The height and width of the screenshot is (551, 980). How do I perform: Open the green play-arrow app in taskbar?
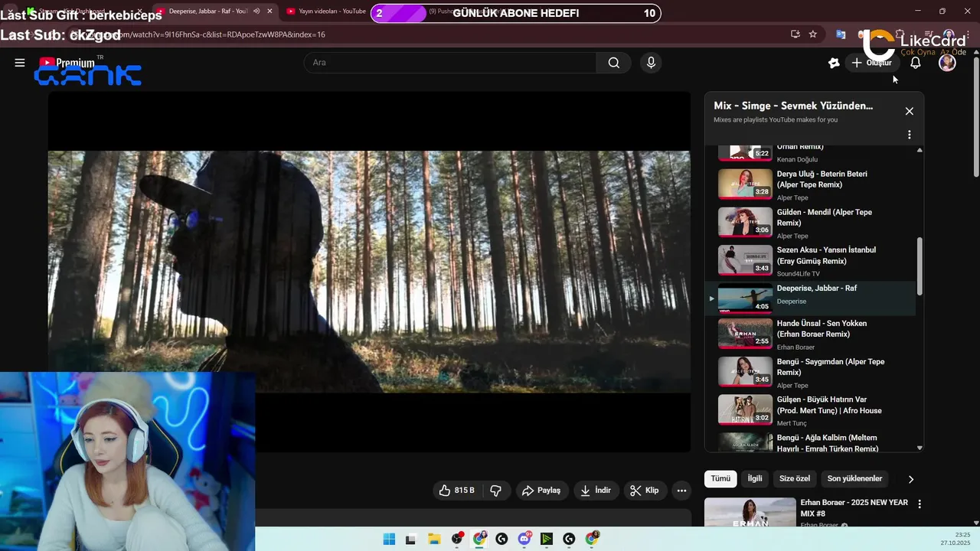point(547,539)
